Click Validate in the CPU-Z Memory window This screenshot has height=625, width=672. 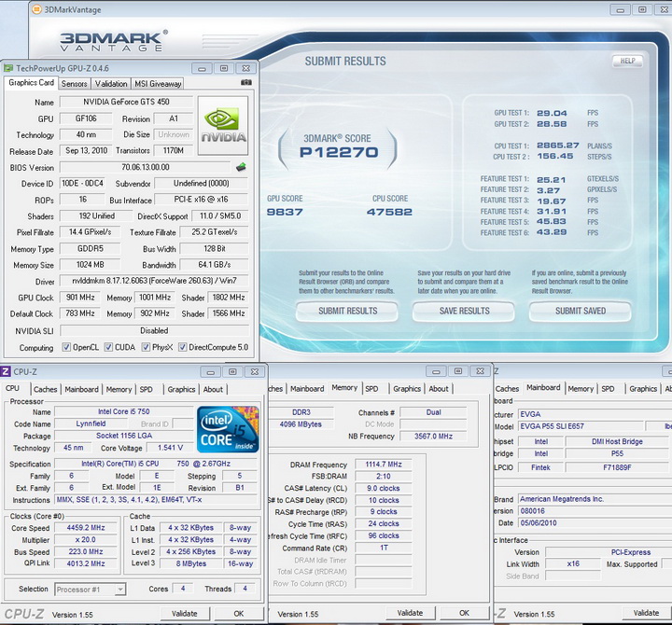(x=410, y=613)
